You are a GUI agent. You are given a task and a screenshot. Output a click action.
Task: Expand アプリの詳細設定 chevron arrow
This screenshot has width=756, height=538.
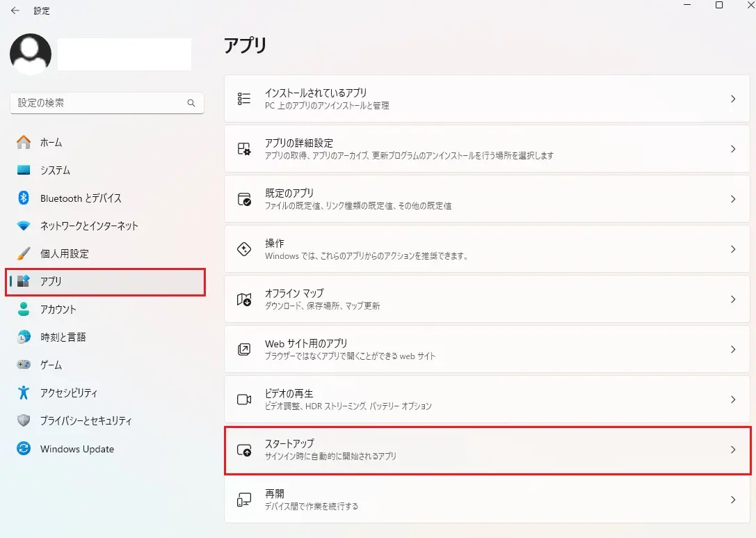coord(733,149)
